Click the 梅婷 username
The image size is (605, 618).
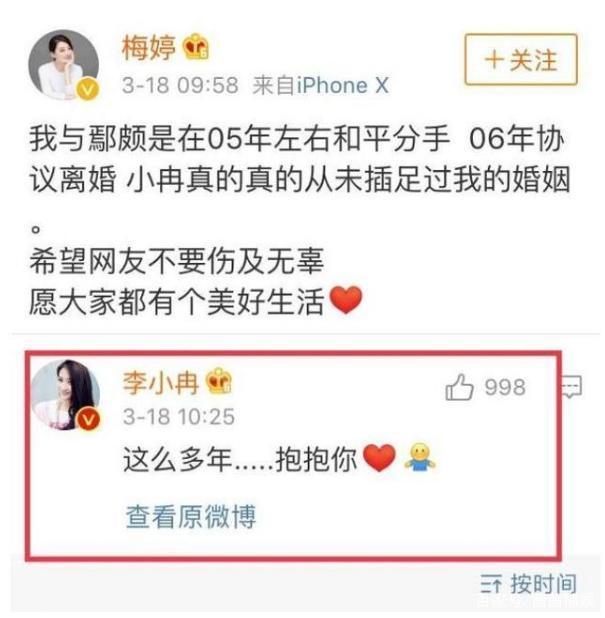pos(149,48)
